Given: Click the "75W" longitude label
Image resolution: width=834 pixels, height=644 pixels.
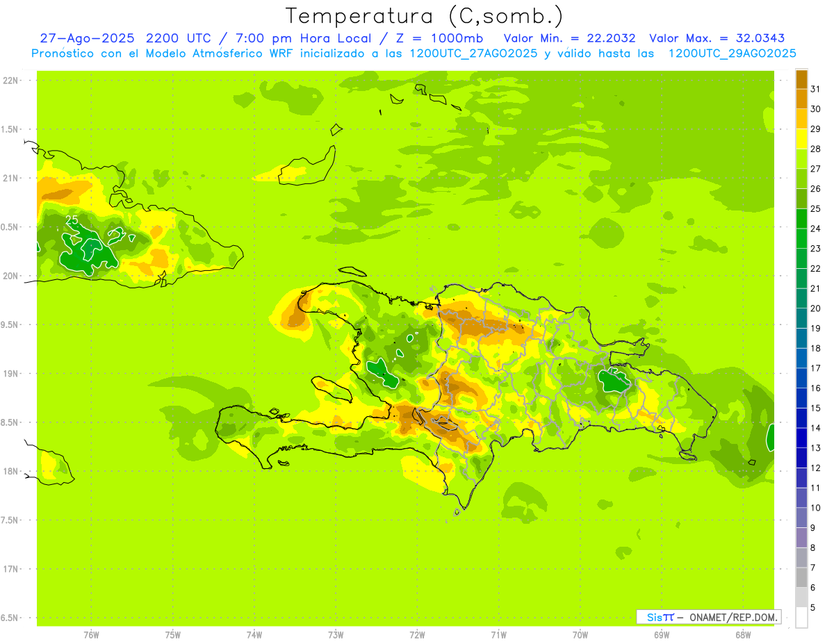Looking at the screenshot, I should (x=173, y=634).
